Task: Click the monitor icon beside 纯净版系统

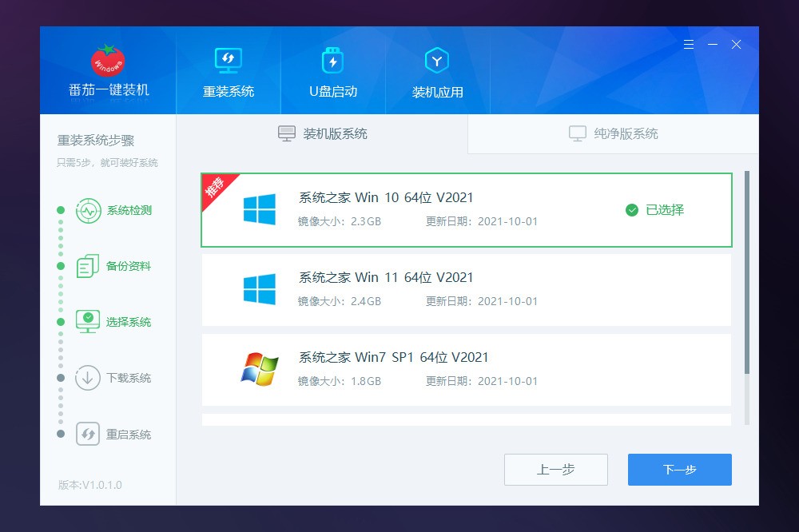Action: pyautogui.click(x=578, y=133)
